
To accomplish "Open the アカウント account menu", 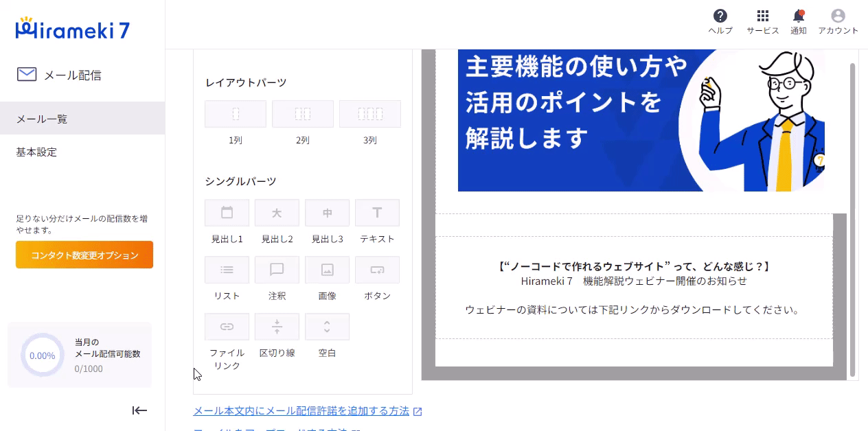I will [838, 16].
